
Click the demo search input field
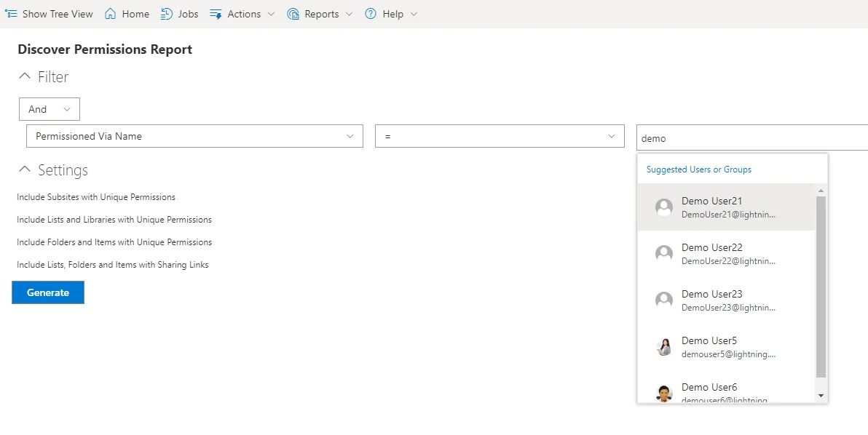[750, 135]
